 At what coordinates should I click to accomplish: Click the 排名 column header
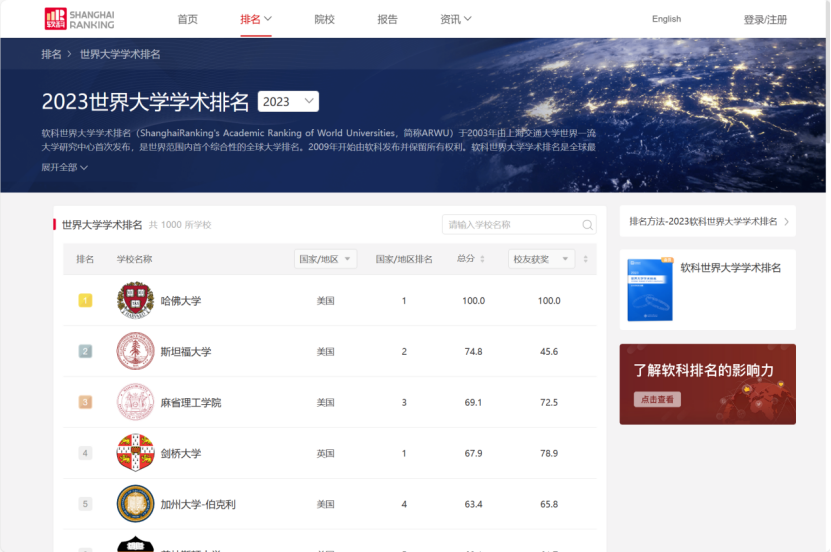pos(85,259)
